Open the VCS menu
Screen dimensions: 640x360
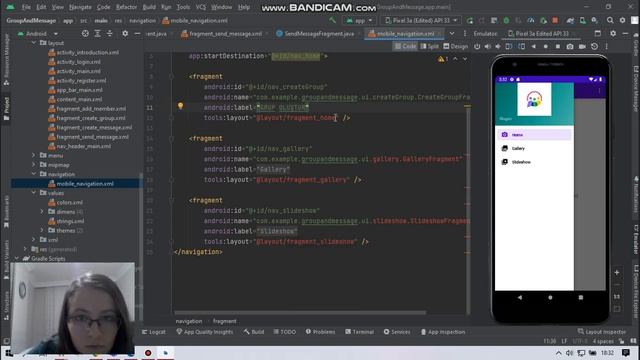click(x=200, y=7)
